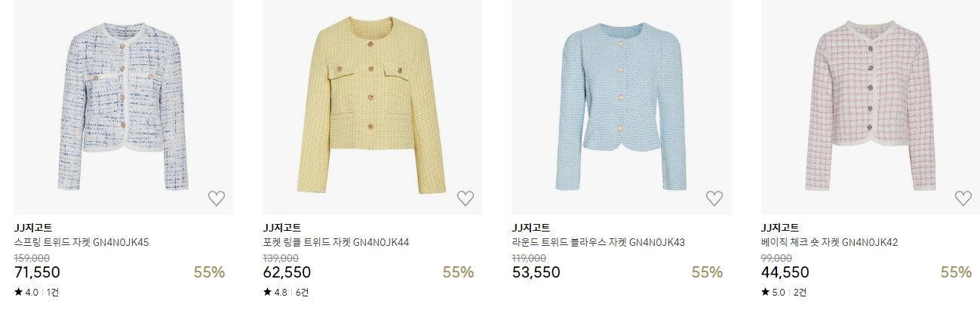Add the 스프링 트위드 자켓 to wishlist with its heart
The width and height of the screenshot is (980, 316).
coord(217,198)
